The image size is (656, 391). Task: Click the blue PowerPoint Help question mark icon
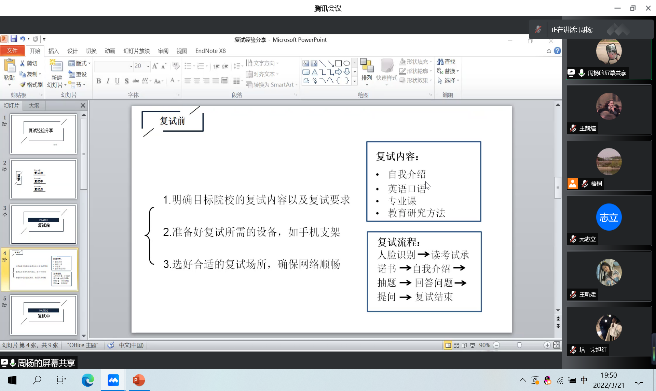tap(557, 51)
